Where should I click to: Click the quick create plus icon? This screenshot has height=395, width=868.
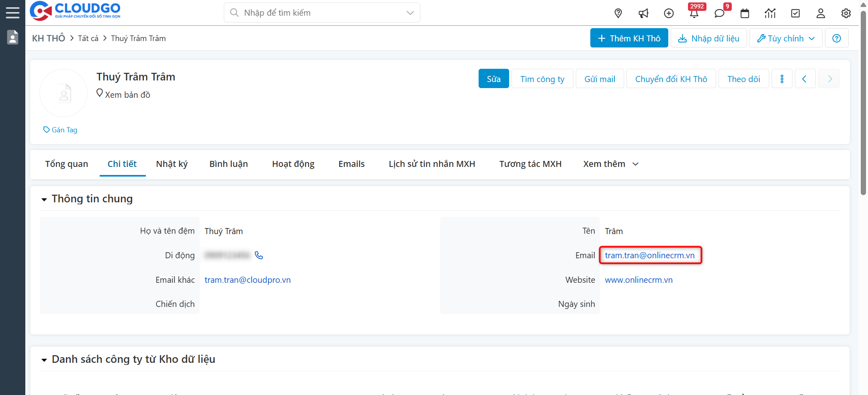pyautogui.click(x=669, y=13)
